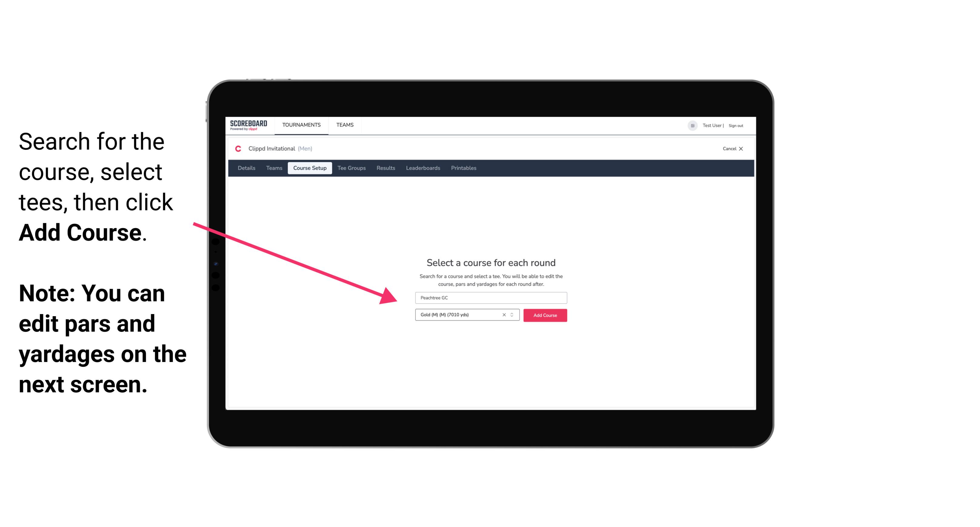Image resolution: width=980 pixels, height=527 pixels.
Task: Click the TOURNAMENTS navigation icon
Action: coord(301,125)
